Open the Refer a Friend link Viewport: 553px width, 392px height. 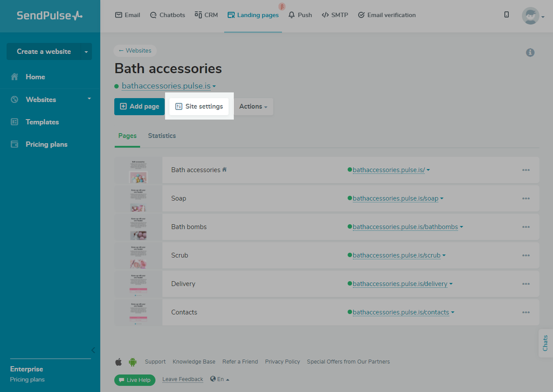240,362
